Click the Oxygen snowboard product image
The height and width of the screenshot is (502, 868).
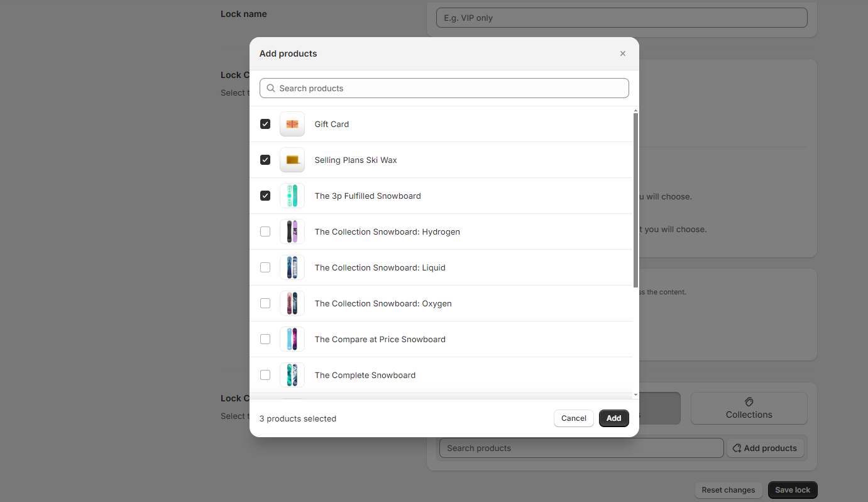292,303
